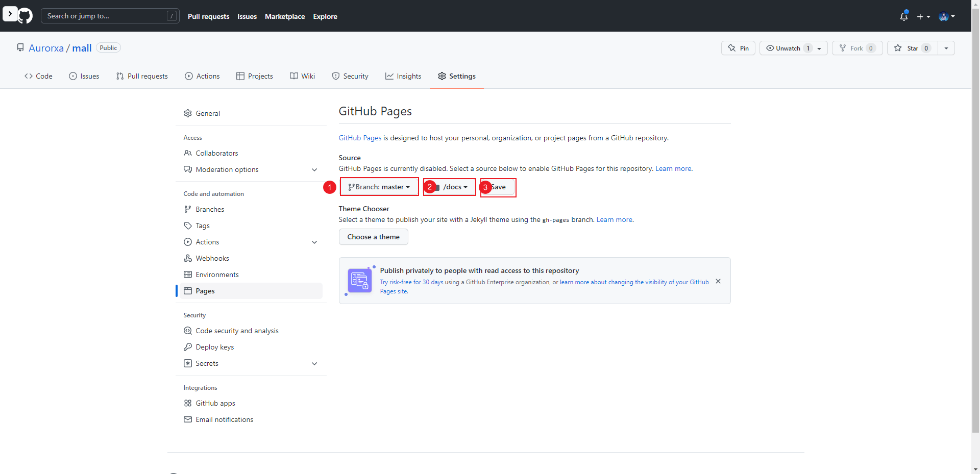The width and height of the screenshot is (980, 474).
Task: Open the Webhooks settings page
Action: point(212,258)
